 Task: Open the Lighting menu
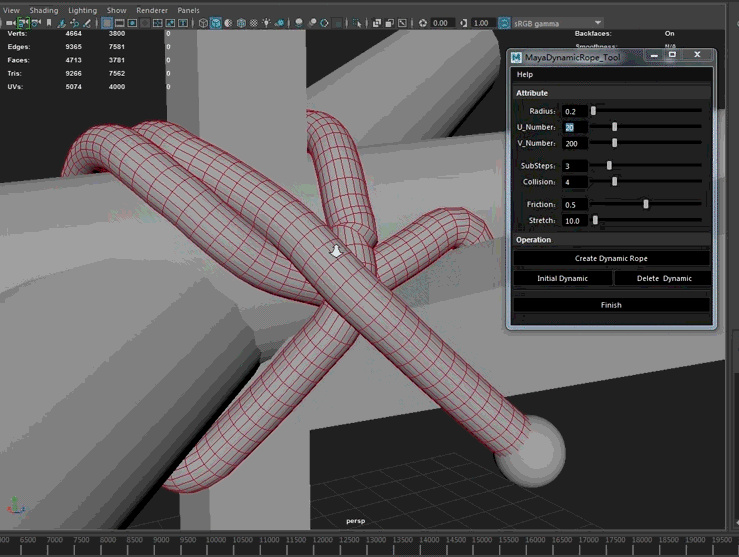pyautogui.click(x=82, y=10)
